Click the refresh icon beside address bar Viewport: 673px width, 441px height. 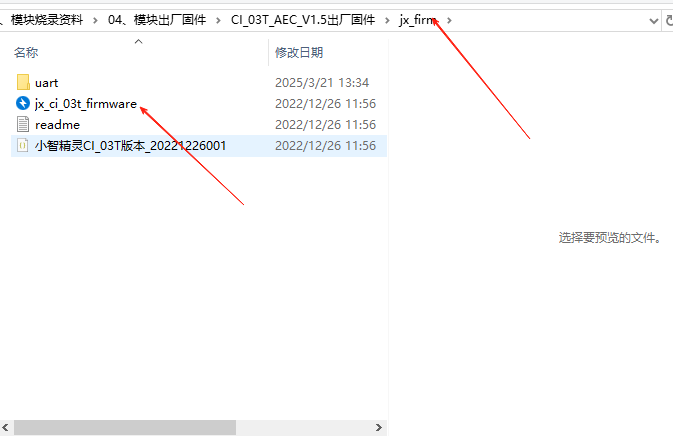tap(669, 20)
